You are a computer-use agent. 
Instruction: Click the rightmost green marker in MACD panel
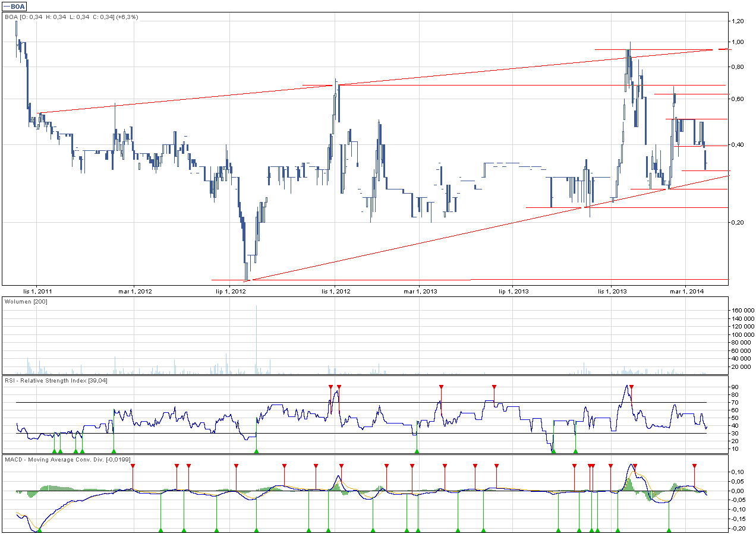(669, 529)
